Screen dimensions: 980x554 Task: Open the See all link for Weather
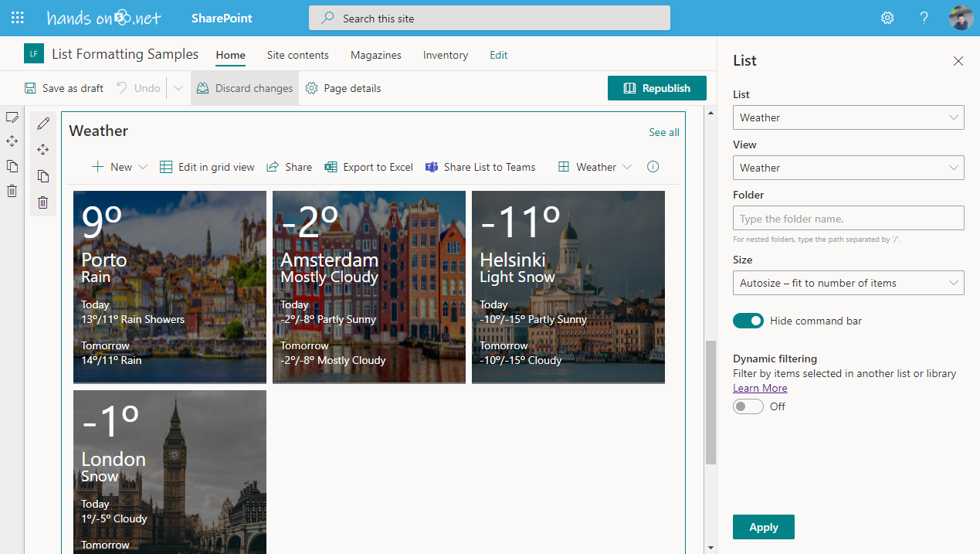[663, 132]
